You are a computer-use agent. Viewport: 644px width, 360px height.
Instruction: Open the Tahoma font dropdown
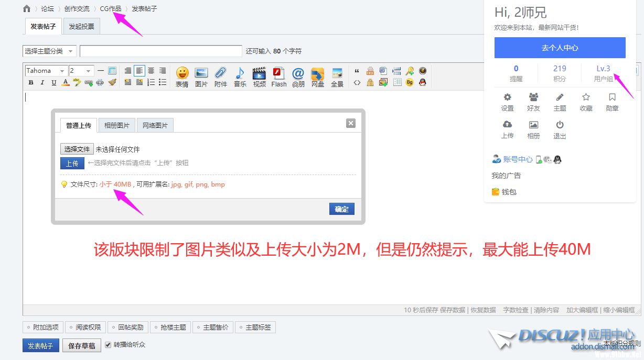[46, 71]
